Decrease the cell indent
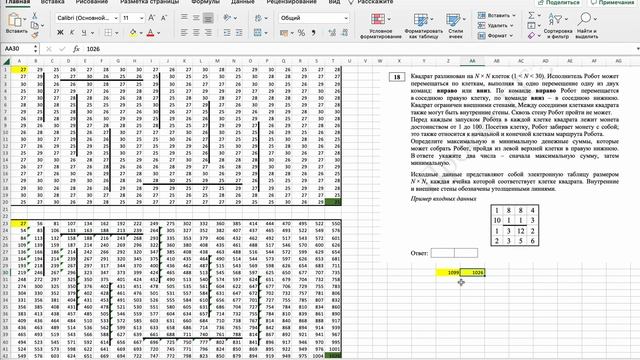Image resolution: width=640 pixels, height=360 pixels. (227, 33)
